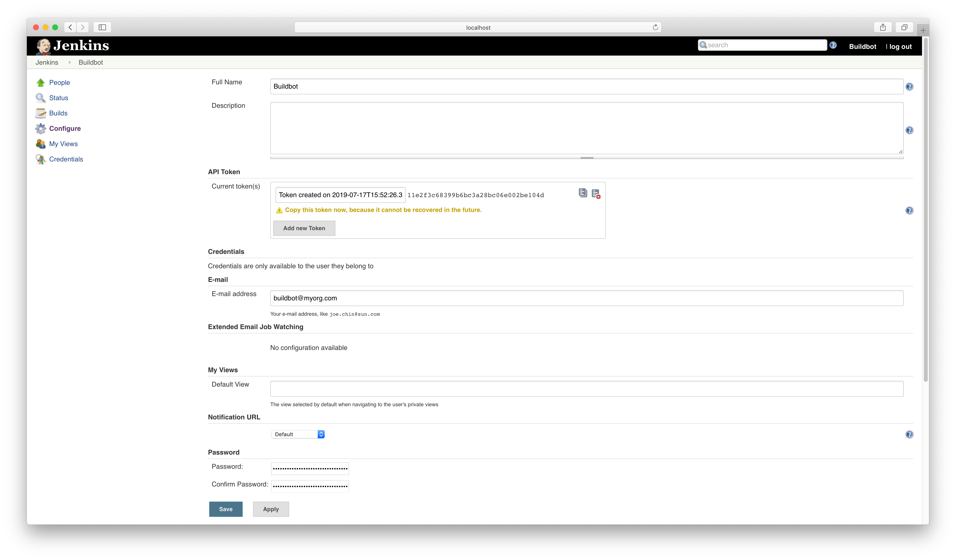Image resolution: width=956 pixels, height=560 pixels.
Task: Click the revoke token icon
Action: 596,194
